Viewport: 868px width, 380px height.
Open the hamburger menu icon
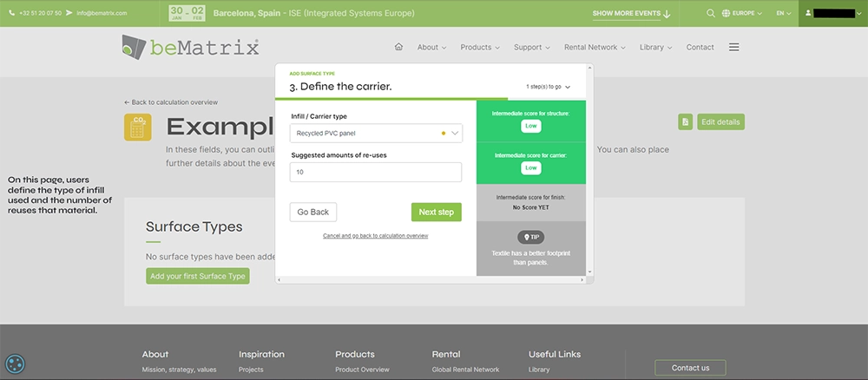point(733,47)
